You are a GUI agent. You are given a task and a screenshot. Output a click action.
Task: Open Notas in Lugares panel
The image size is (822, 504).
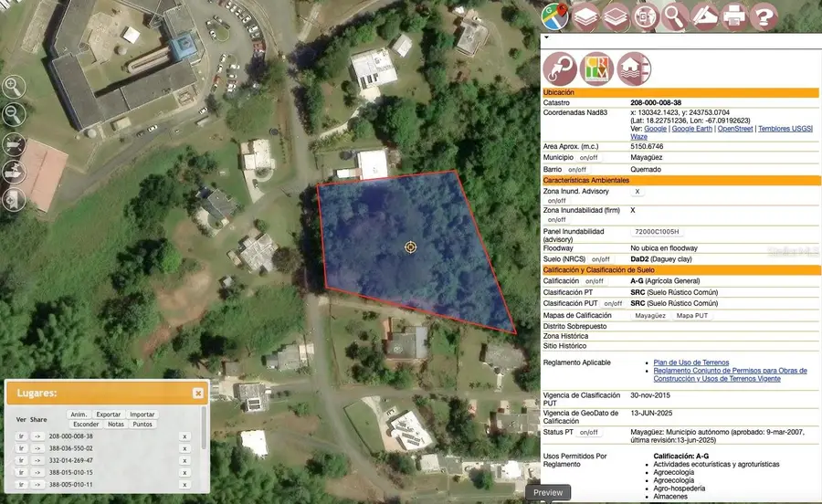(116, 425)
